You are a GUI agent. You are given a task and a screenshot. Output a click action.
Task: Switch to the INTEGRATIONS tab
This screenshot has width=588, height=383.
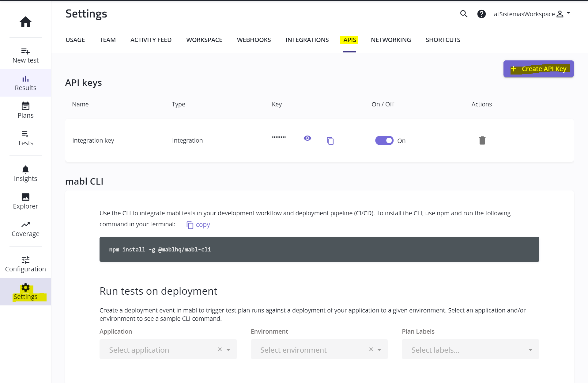pyautogui.click(x=307, y=40)
